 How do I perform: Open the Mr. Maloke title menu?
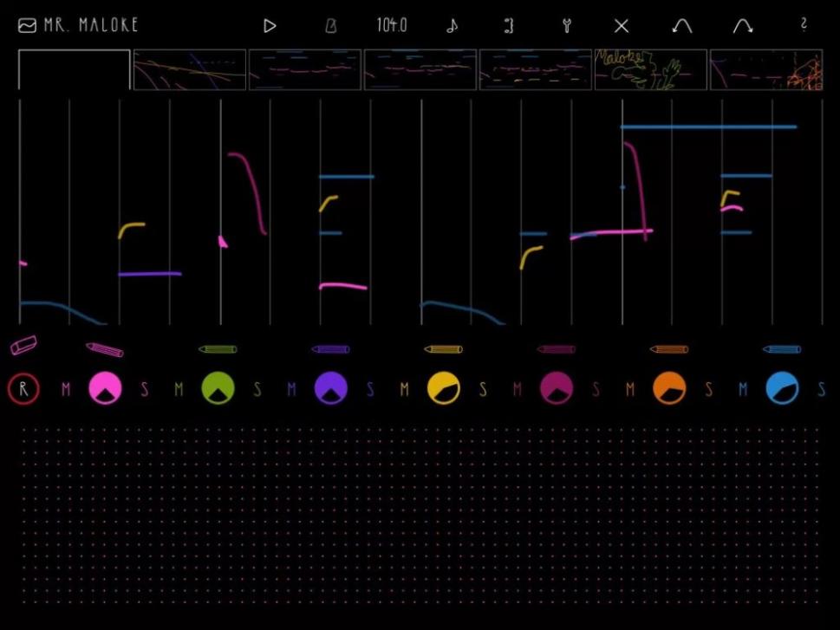click(78, 25)
